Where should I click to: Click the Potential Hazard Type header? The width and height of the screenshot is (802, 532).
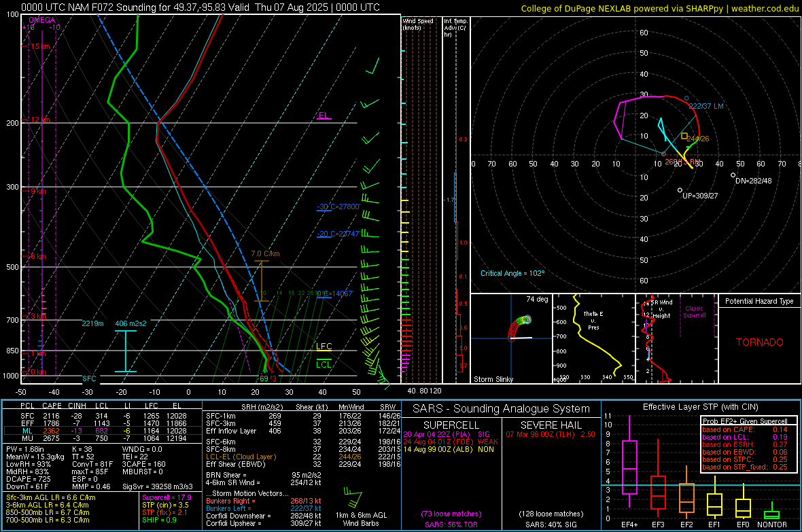click(x=759, y=301)
